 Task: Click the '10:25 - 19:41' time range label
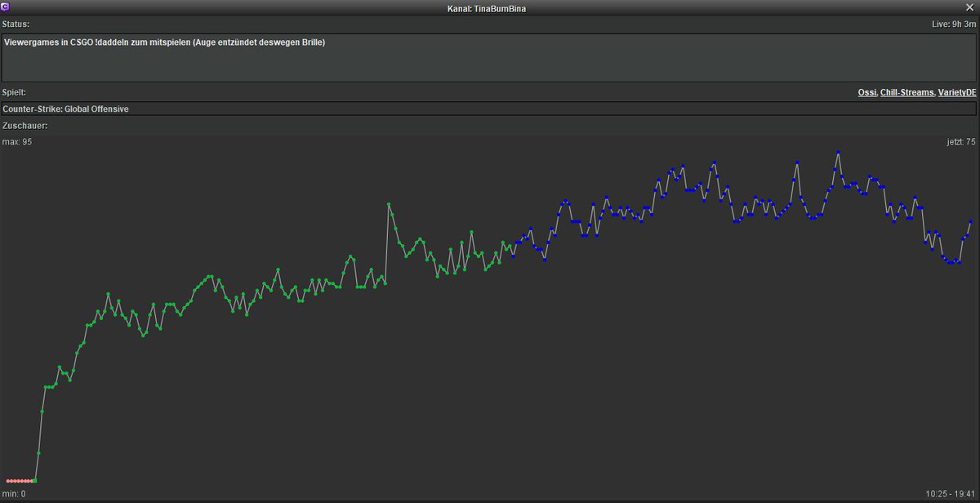coord(951,494)
